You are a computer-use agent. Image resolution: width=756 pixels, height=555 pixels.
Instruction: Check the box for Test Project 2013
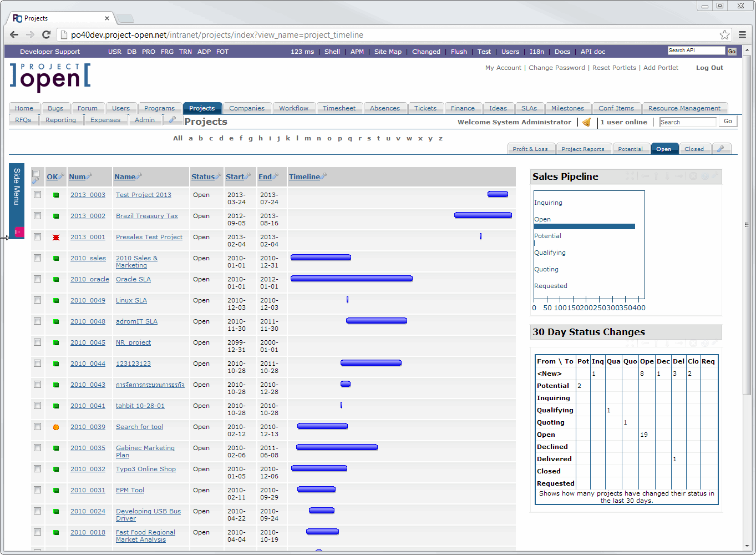pos(38,195)
